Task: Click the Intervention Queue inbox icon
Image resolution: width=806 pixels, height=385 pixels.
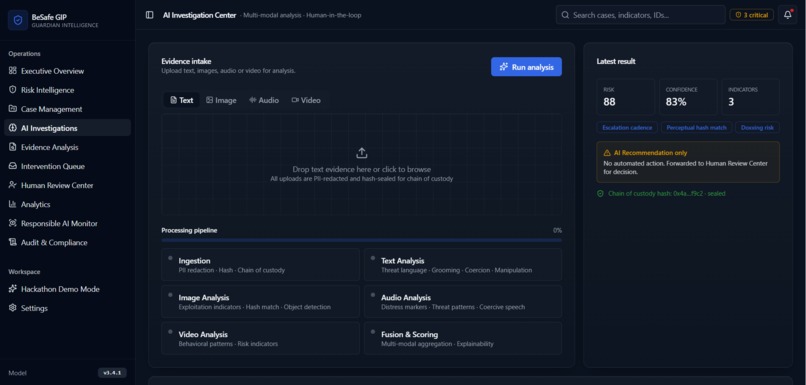Action: tap(13, 166)
